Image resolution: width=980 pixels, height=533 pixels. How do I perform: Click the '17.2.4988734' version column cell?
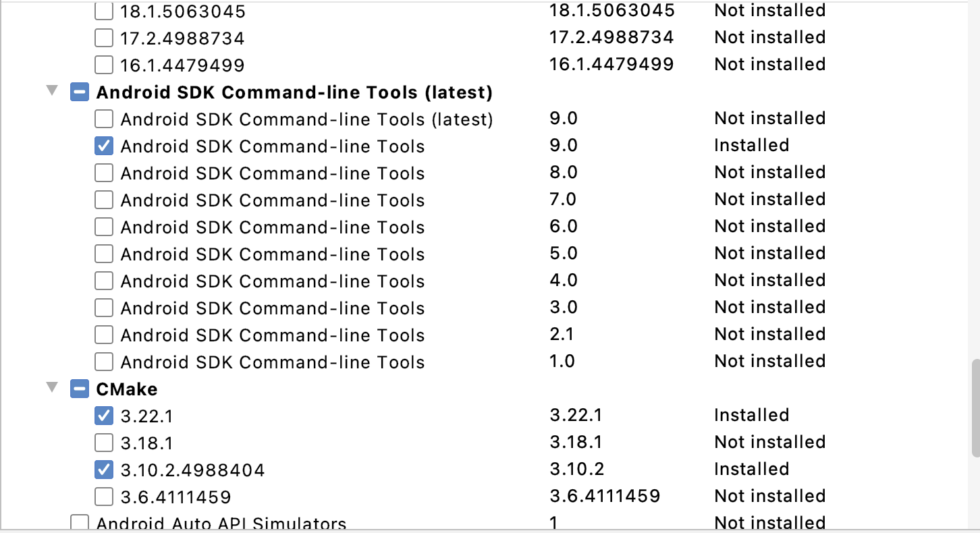click(611, 37)
